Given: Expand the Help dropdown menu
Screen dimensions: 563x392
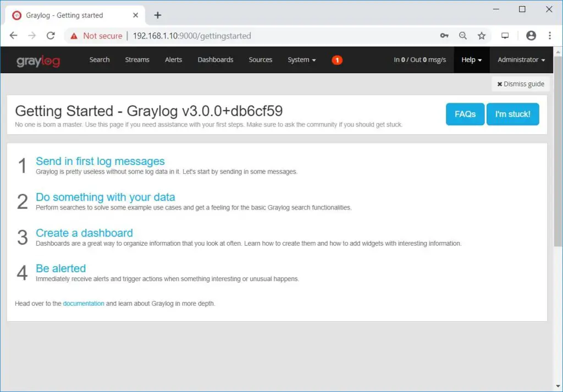Looking at the screenshot, I should click(471, 60).
